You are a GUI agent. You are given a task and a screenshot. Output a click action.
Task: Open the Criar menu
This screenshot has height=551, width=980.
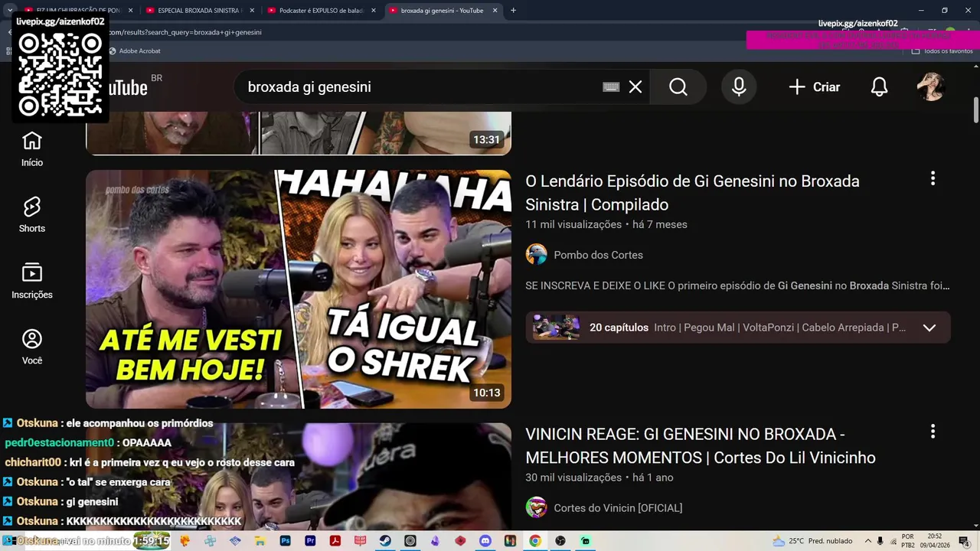815,87
